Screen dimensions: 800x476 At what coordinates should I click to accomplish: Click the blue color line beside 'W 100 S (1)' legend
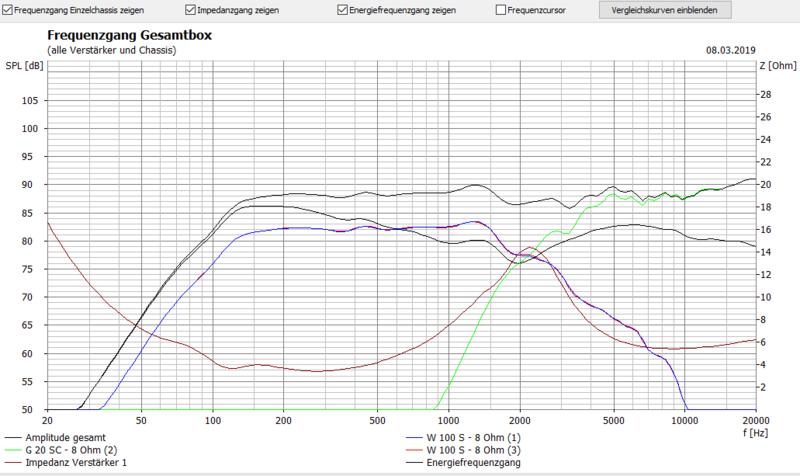point(414,438)
